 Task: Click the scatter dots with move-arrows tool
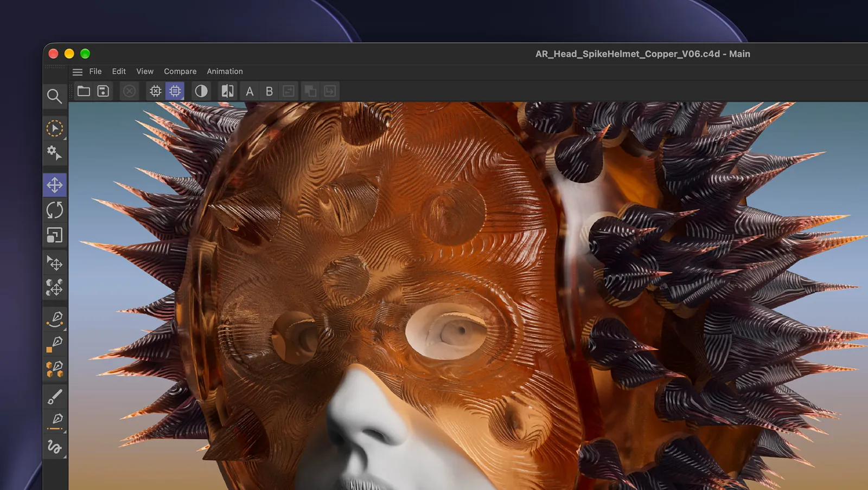pyautogui.click(x=54, y=287)
